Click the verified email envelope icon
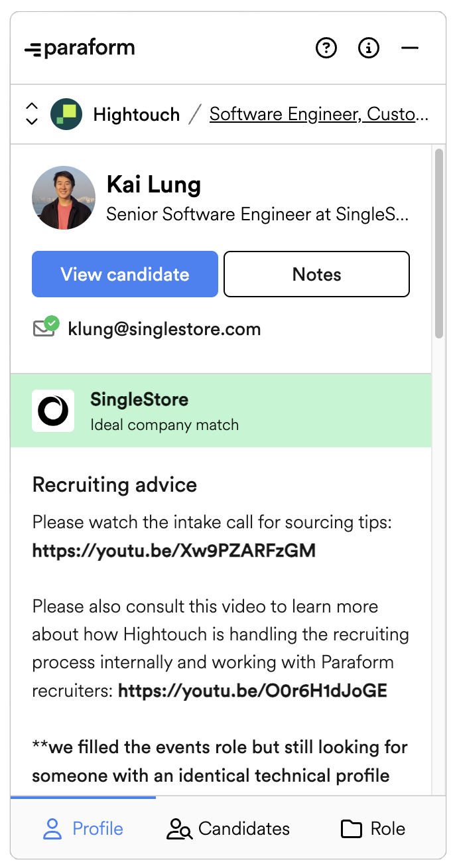 [x=46, y=327]
